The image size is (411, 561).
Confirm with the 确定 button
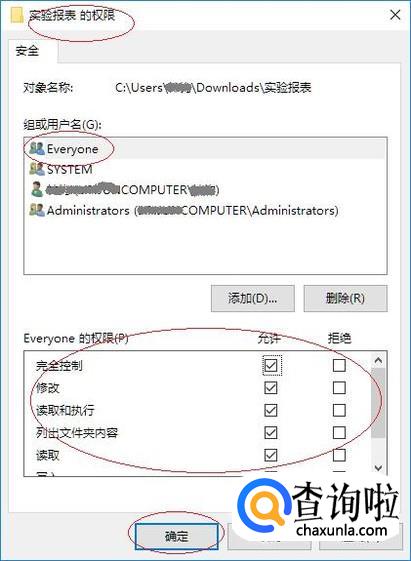point(177,536)
